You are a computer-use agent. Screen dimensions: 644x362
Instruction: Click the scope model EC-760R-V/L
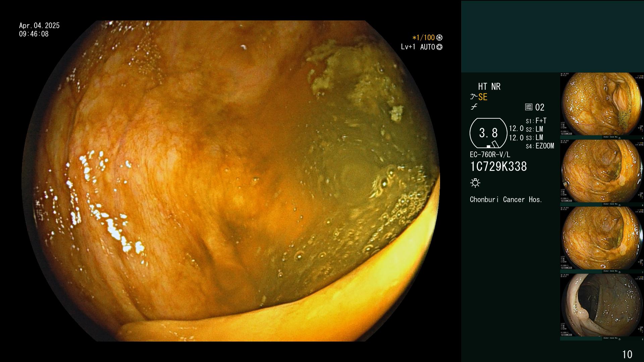tap(490, 155)
